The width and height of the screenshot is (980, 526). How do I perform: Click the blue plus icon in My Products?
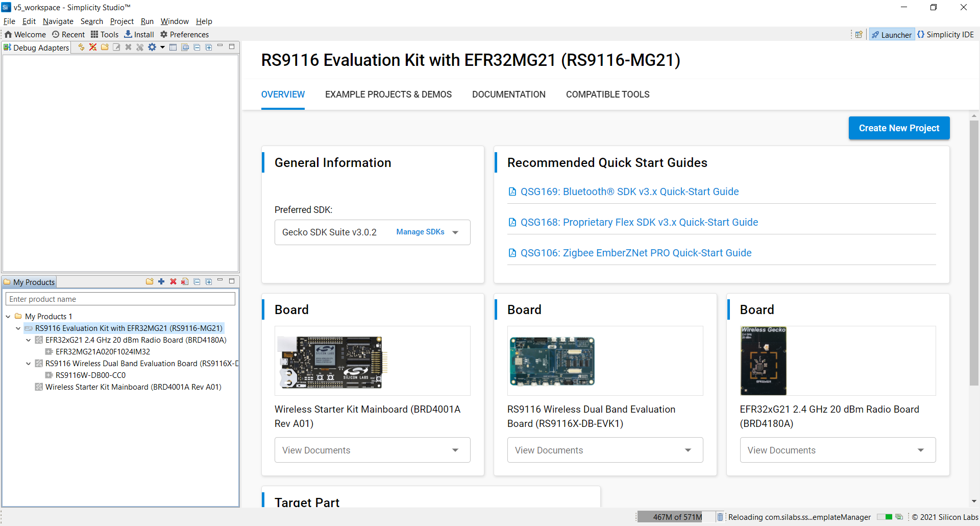pos(161,281)
